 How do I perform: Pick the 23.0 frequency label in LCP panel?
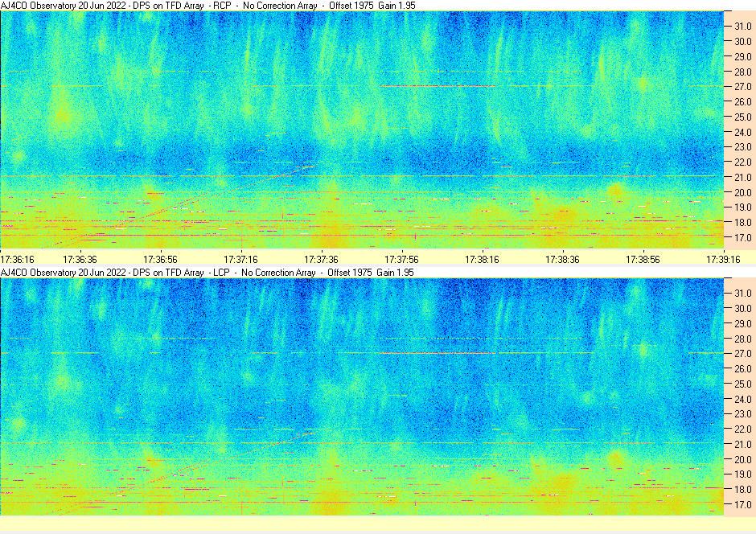743,414
